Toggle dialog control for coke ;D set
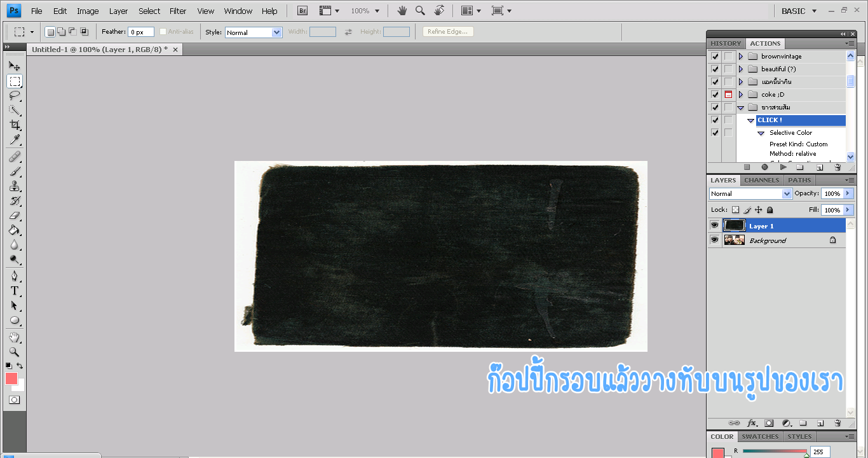 pos(728,94)
